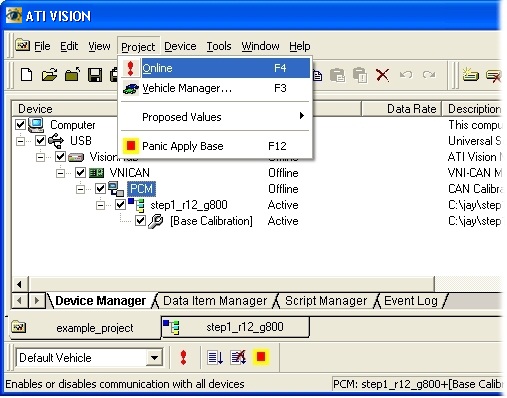Click the Save floppy disk toolbar icon
The image size is (507, 398).
(x=95, y=75)
